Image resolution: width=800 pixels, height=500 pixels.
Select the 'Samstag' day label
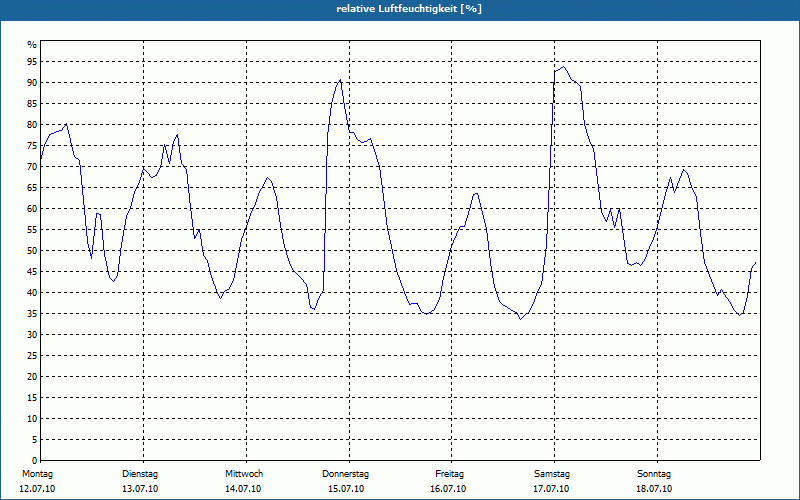(x=552, y=474)
